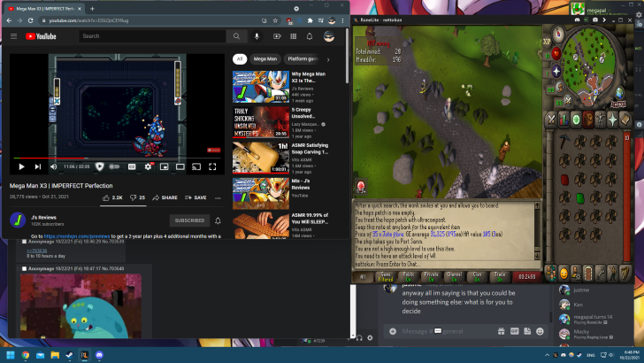Toggle the RuneLite XP drops button
This screenshot has height=363, width=644.
pos(547,42)
